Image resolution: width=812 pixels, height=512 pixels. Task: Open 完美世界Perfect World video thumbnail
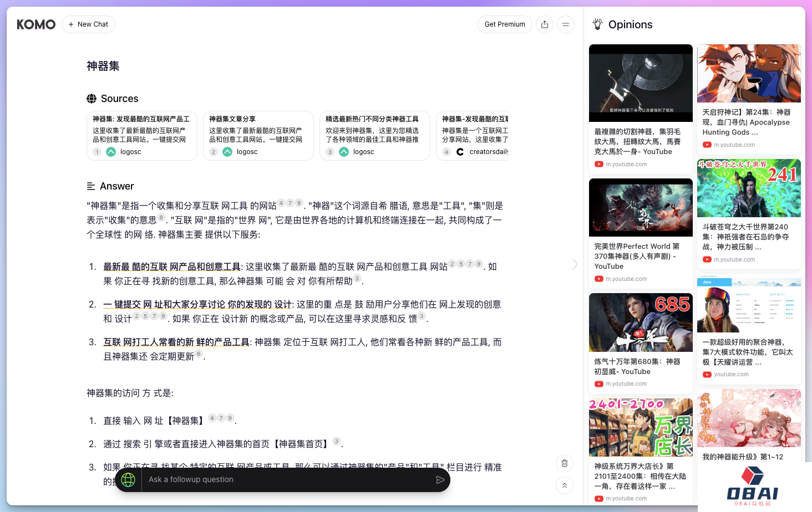tap(641, 207)
